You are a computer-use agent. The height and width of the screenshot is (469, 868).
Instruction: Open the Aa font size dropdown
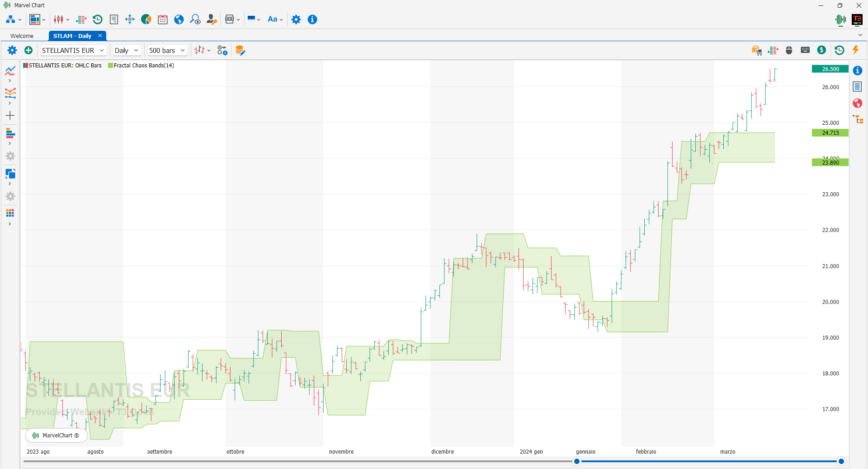pyautogui.click(x=275, y=19)
